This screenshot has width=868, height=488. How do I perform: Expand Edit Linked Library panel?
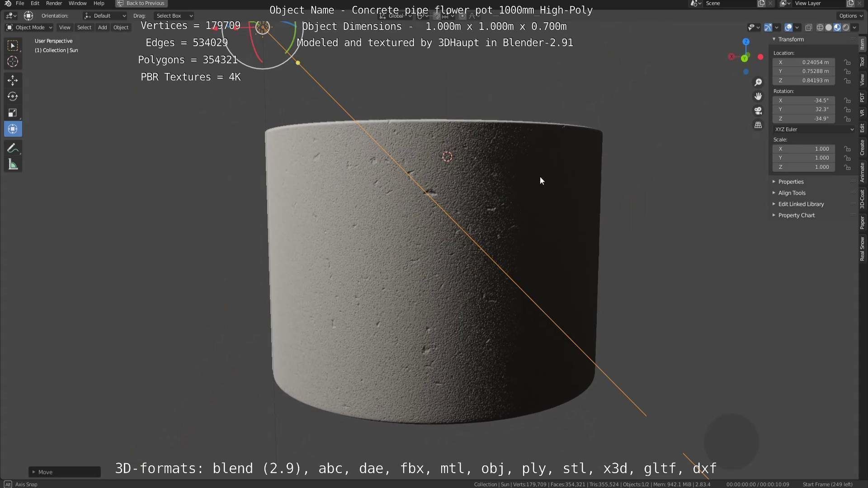tap(800, 204)
